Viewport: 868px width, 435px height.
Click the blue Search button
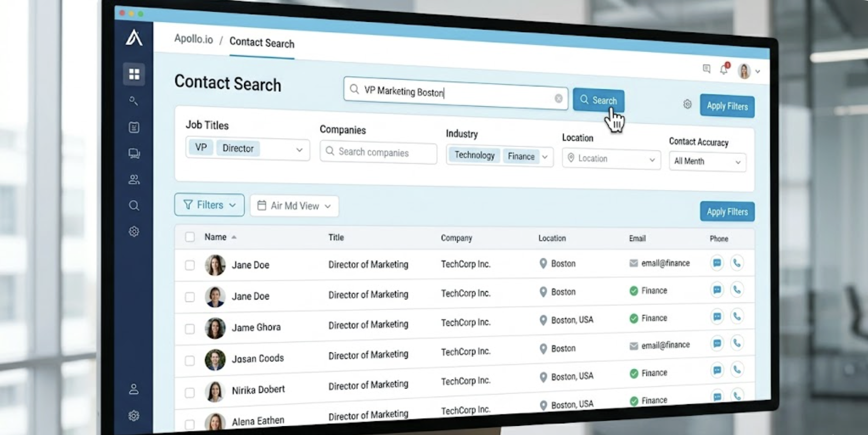(599, 100)
